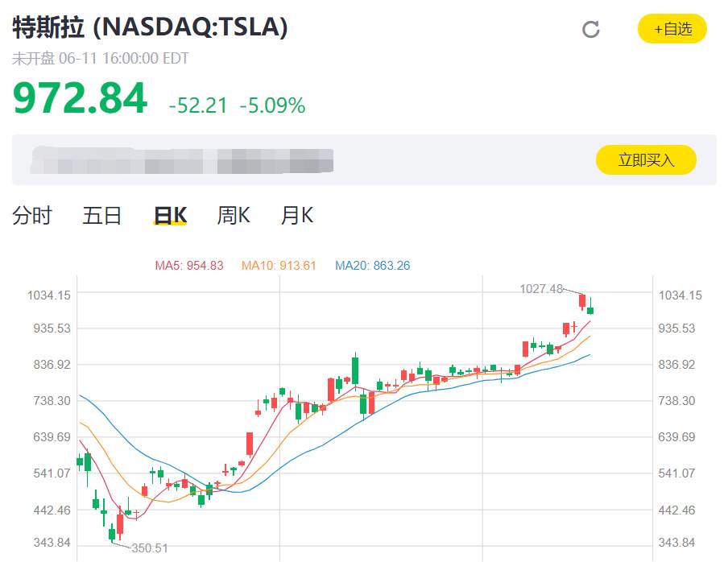The height and width of the screenshot is (562, 728).
Task: Click the MA5: 954.83 legend label
Action: tap(189, 266)
